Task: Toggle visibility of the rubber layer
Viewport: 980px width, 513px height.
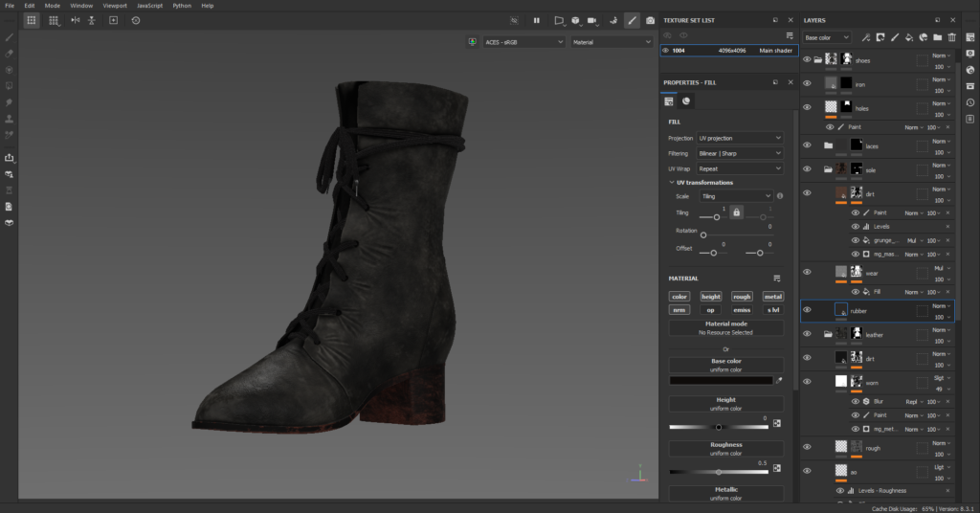Action: (x=807, y=310)
